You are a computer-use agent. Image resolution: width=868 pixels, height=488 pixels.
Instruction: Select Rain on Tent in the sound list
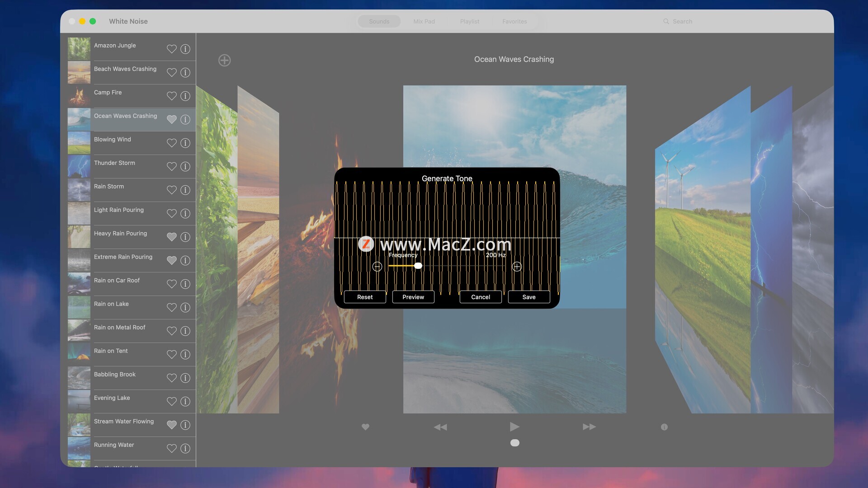(x=132, y=354)
